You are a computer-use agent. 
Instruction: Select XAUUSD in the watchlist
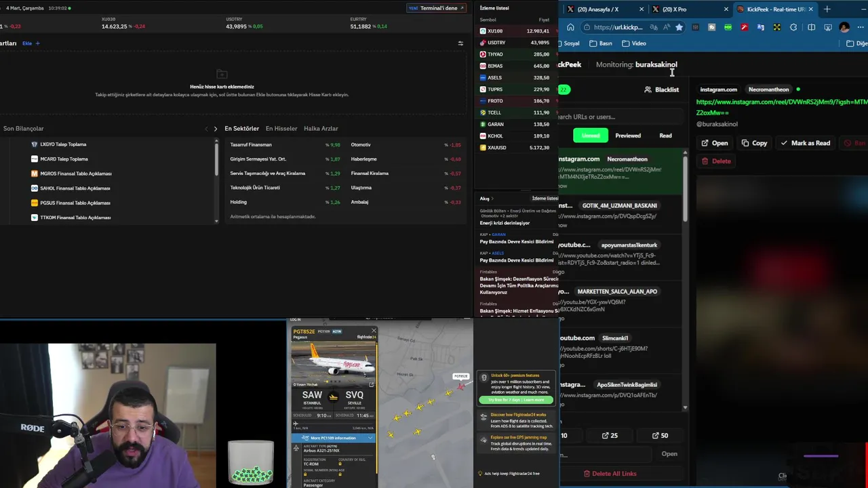coord(515,148)
